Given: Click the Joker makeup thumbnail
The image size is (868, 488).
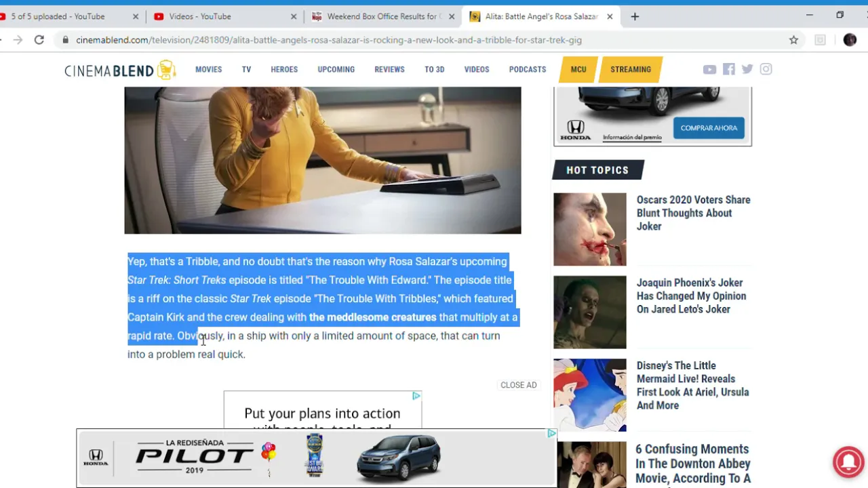Looking at the screenshot, I should click(x=590, y=229).
